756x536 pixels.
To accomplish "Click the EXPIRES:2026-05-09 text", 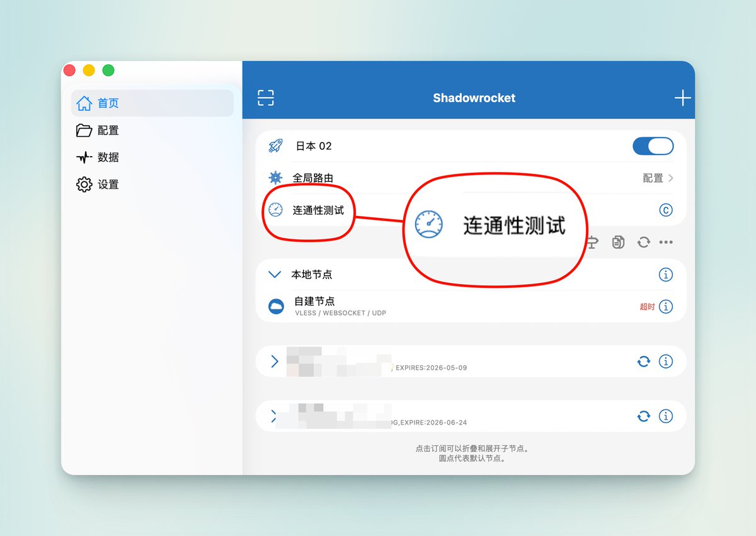I will pos(432,368).
